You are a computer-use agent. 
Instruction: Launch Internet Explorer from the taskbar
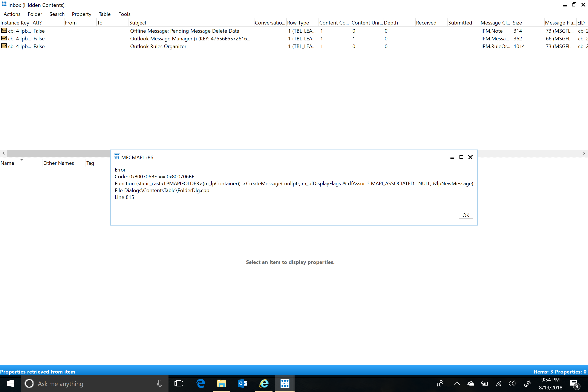[263, 383]
